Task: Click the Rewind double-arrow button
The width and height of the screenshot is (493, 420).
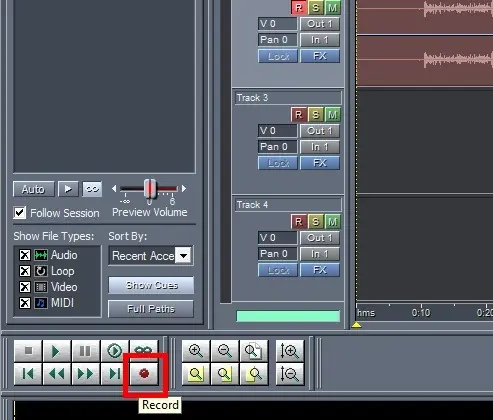Action: (x=56, y=374)
